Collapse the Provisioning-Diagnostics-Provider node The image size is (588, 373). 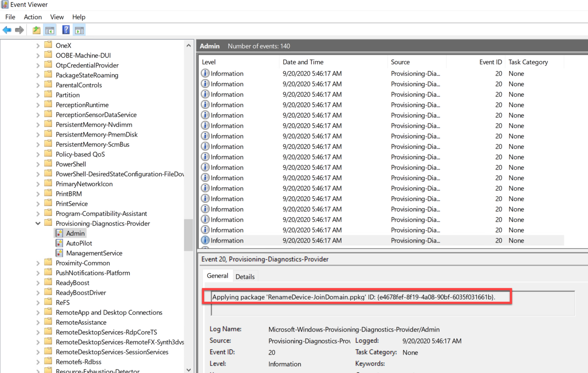click(x=38, y=223)
